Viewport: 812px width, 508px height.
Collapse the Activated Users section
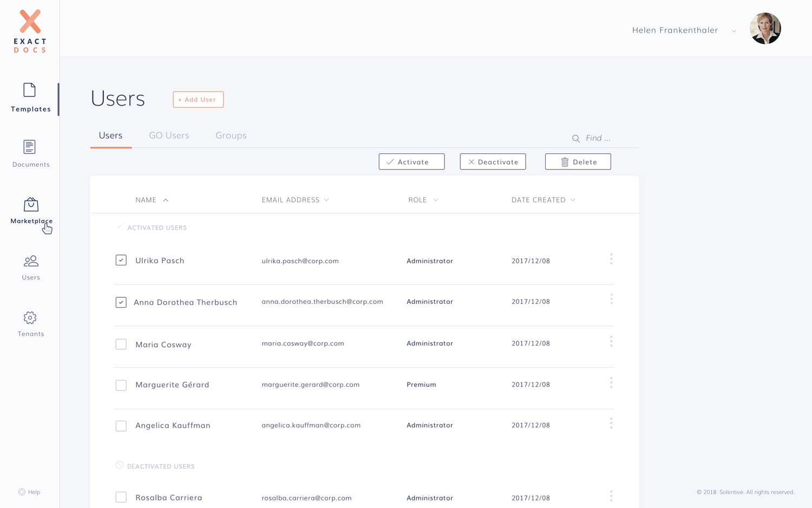[152, 227]
